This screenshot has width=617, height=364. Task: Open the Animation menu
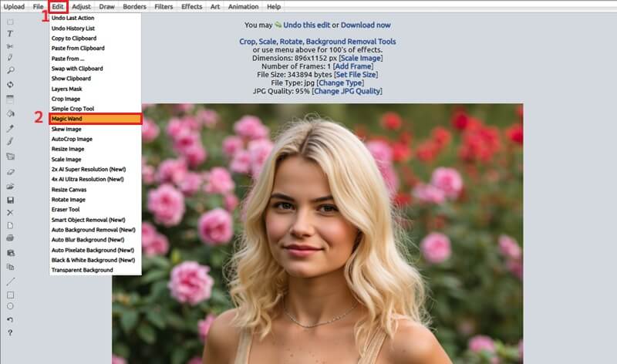[243, 7]
